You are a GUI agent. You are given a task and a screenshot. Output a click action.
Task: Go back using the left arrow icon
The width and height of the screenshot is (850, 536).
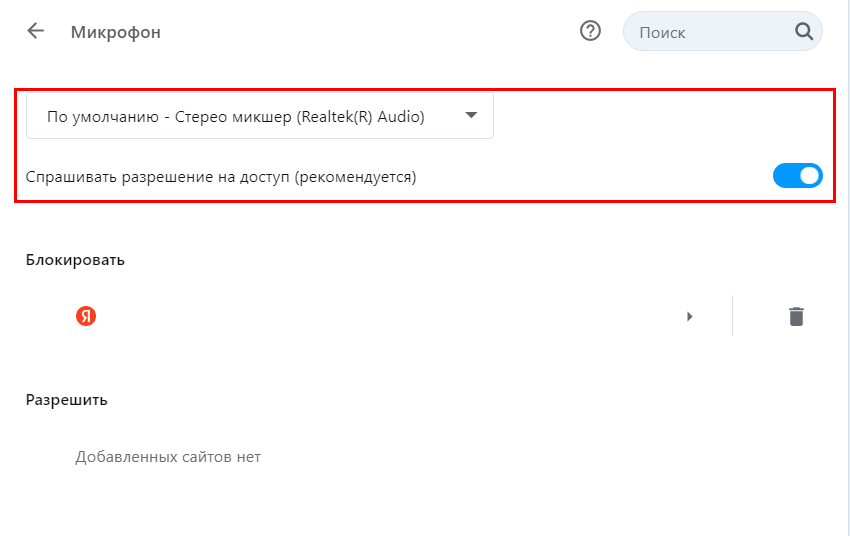point(36,31)
